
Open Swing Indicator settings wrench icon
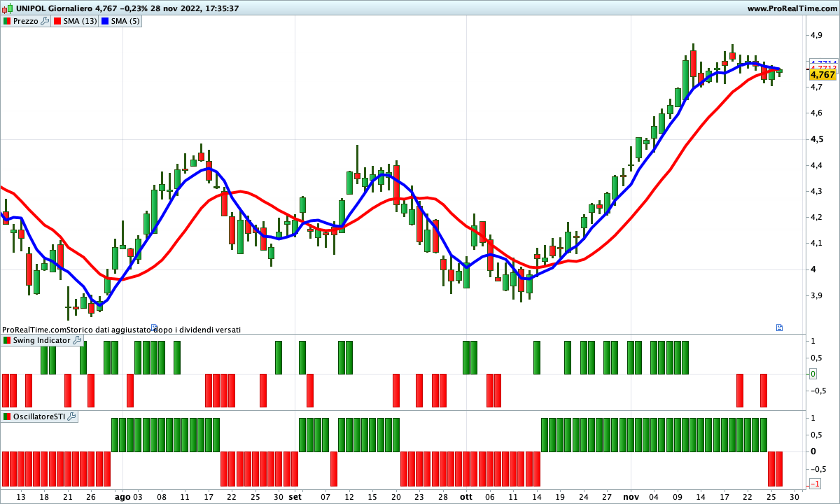pyautogui.click(x=76, y=340)
